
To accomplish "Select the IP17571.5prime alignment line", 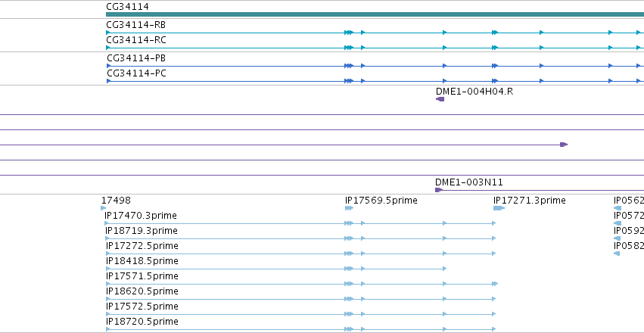I will [x=302, y=284].
